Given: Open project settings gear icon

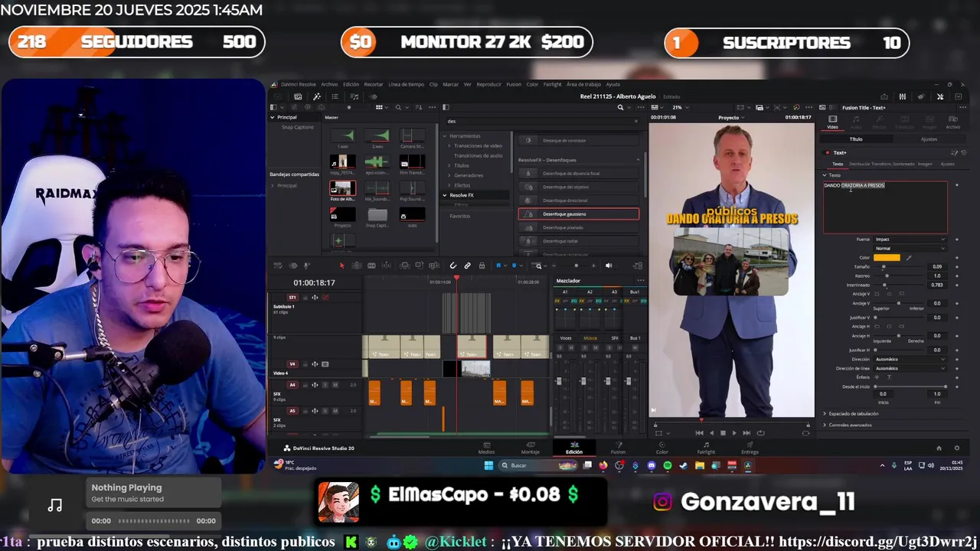Looking at the screenshot, I should 956,448.
